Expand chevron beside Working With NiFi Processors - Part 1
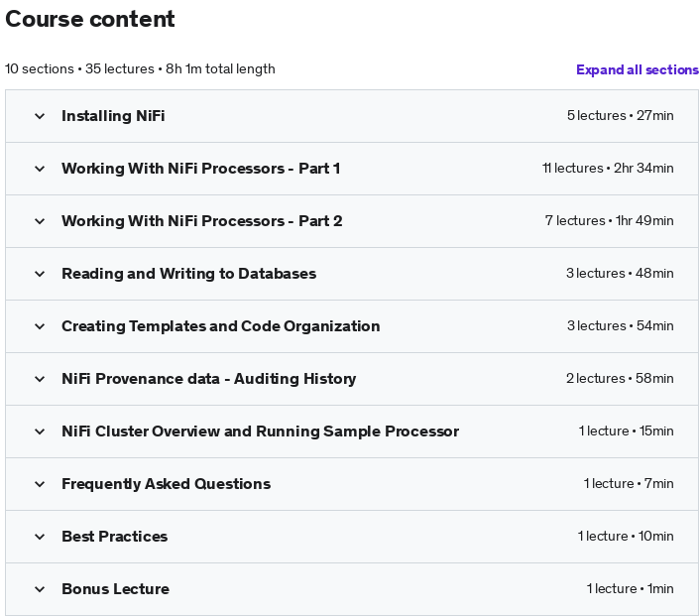Image resolution: width=699 pixels, height=616 pixels. [x=40, y=169]
